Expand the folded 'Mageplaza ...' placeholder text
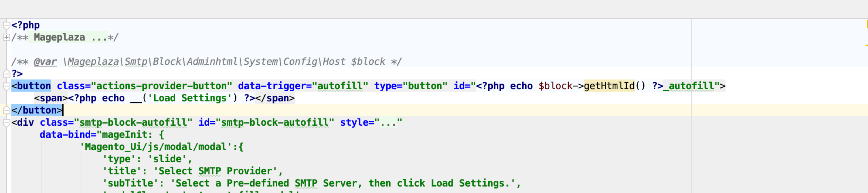Screen dimensions: 868x193 [x=68, y=37]
